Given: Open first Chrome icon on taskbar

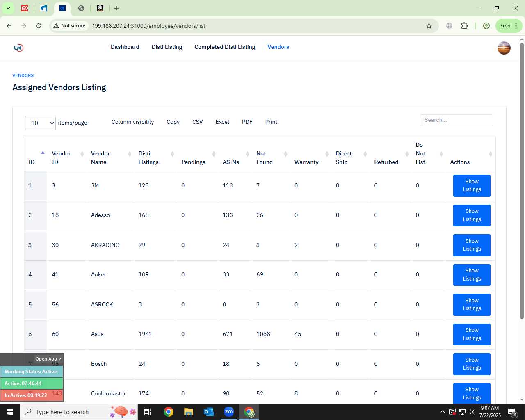Looking at the screenshot, I should pyautogui.click(x=168, y=412).
